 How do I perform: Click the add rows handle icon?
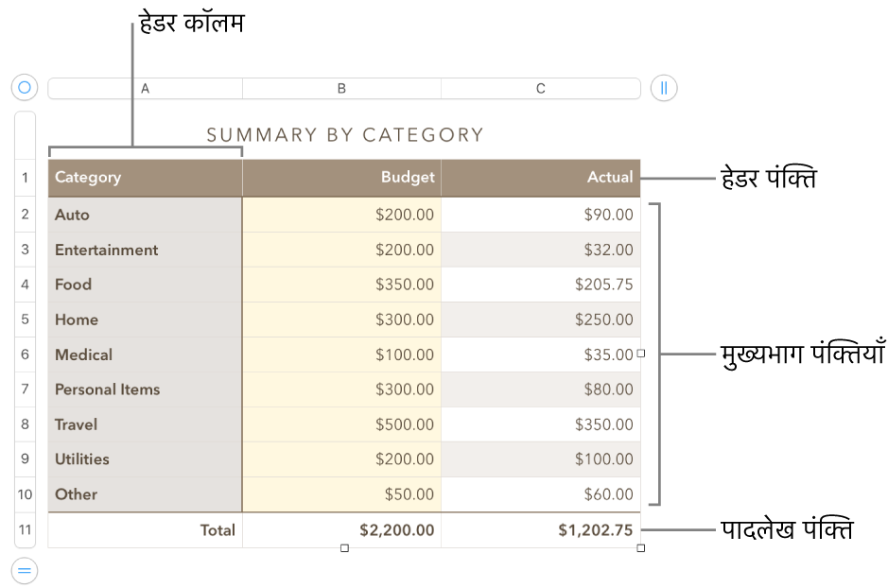pos(25,570)
